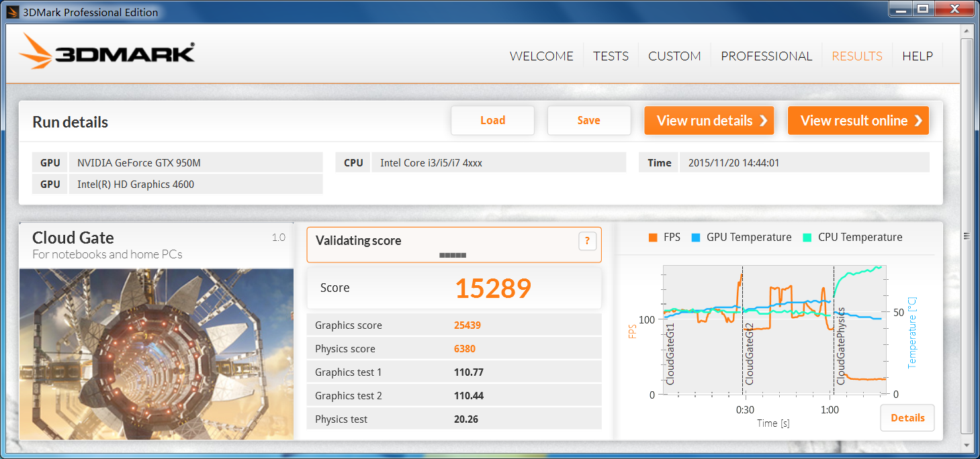The image size is (980, 459).
Task: Click Physics test value 20.26
Action: 466,419
